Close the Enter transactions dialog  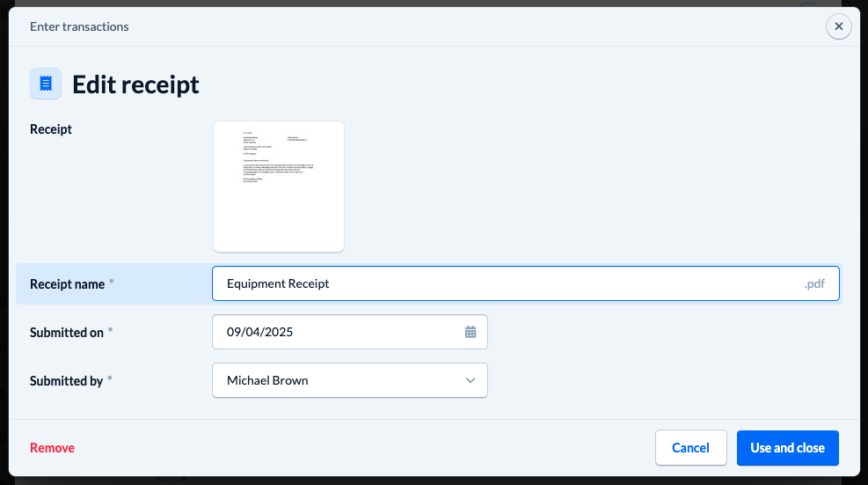click(839, 26)
